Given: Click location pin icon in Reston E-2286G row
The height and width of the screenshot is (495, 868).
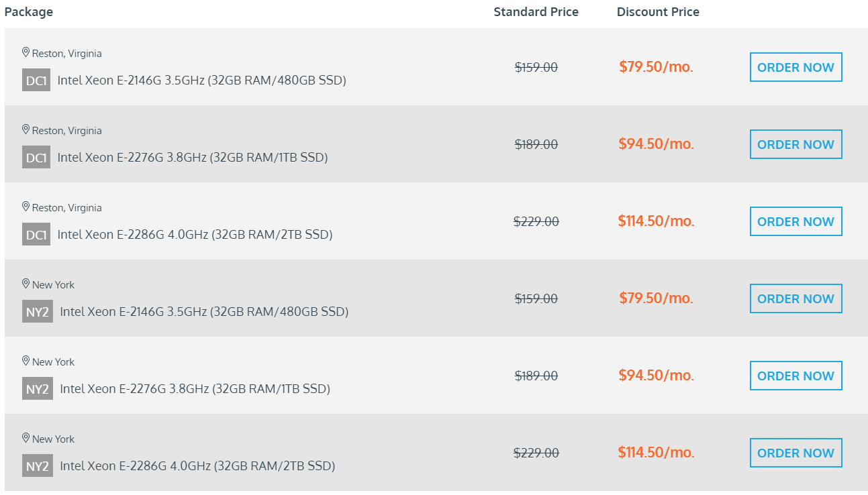Looking at the screenshot, I should pos(26,207).
